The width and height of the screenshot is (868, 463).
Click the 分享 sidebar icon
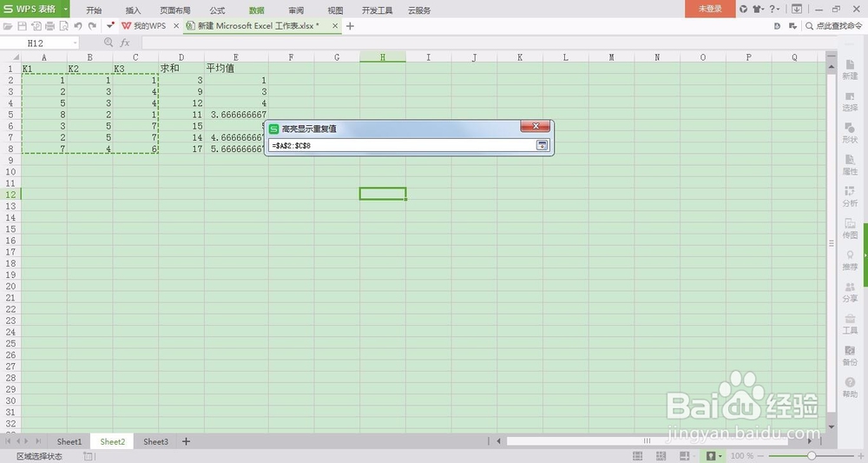pyautogui.click(x=851, y=293)
